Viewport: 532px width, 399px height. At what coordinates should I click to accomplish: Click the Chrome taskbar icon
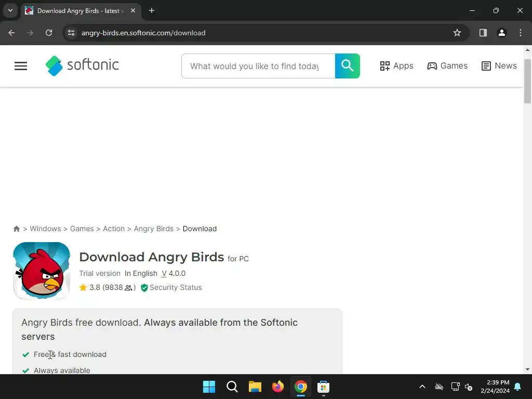pyautogui.click(x=301, y=387)
